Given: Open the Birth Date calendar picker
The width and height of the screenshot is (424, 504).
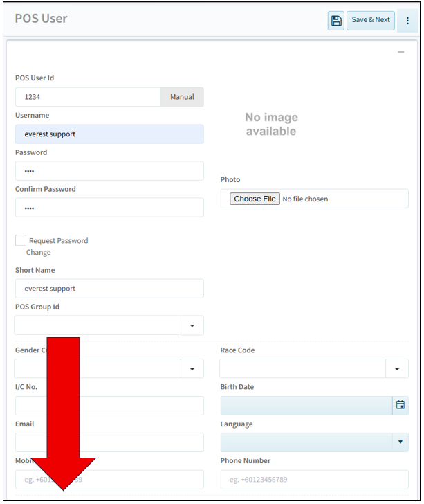Looking at the screenshot, I should [400, 406].
